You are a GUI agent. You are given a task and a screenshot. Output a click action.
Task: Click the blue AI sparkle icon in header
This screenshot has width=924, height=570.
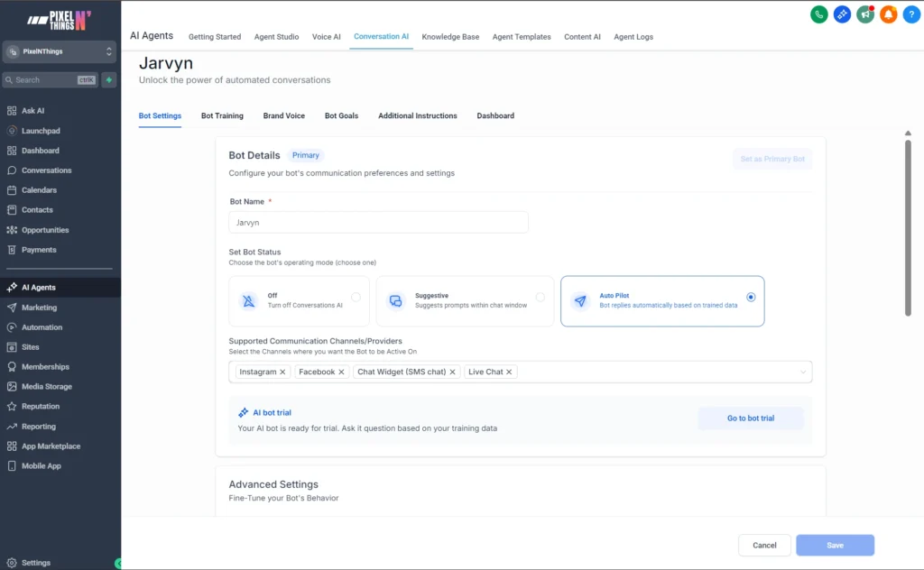click(842, 14)
